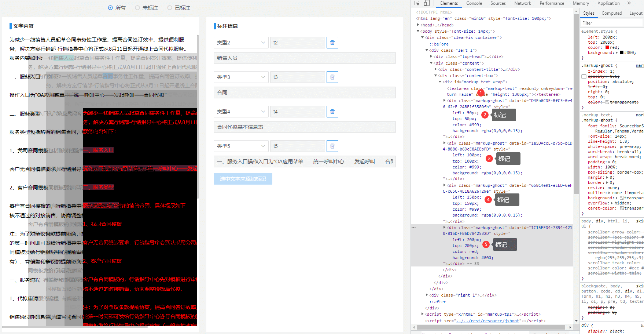Image resolution: width=644 pixels, height=334 pixels.
Task: Open the 类型3 dropdown
Action: click(x=240, y=77)
